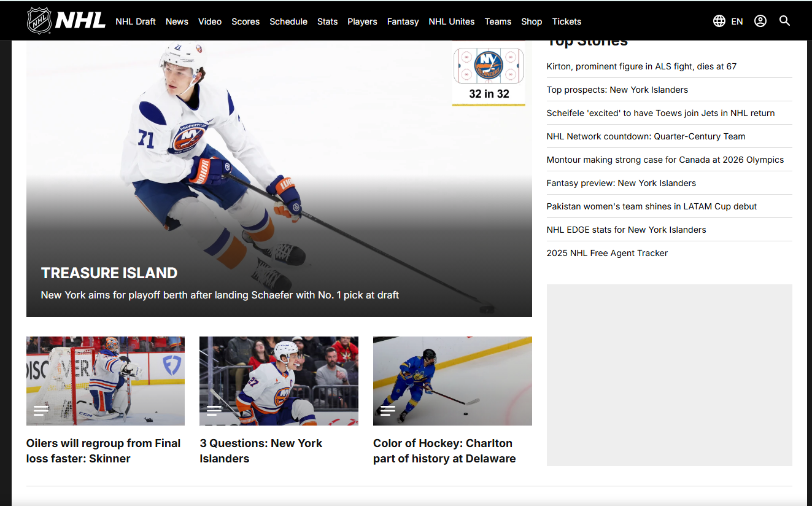
Task: Select the Fantasy nav item
Action: [x=403, y=21]
